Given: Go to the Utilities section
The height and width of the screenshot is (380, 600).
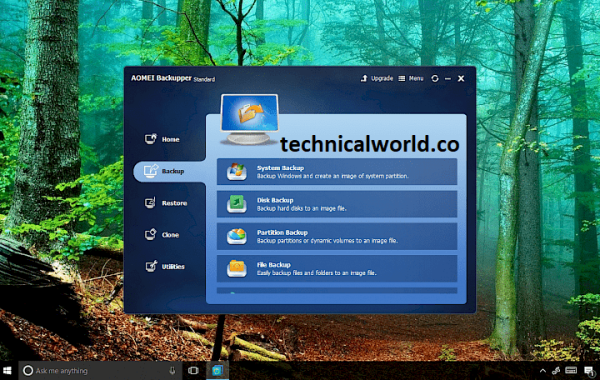Looking at the screenshot, I should coord(165,266).
